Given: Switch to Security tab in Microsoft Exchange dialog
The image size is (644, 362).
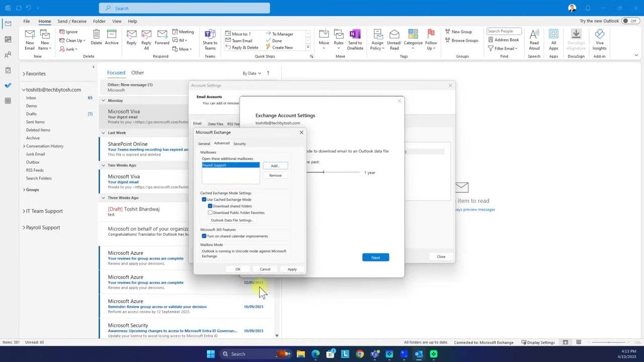Looking at the screenshot, I should (239, 144).
